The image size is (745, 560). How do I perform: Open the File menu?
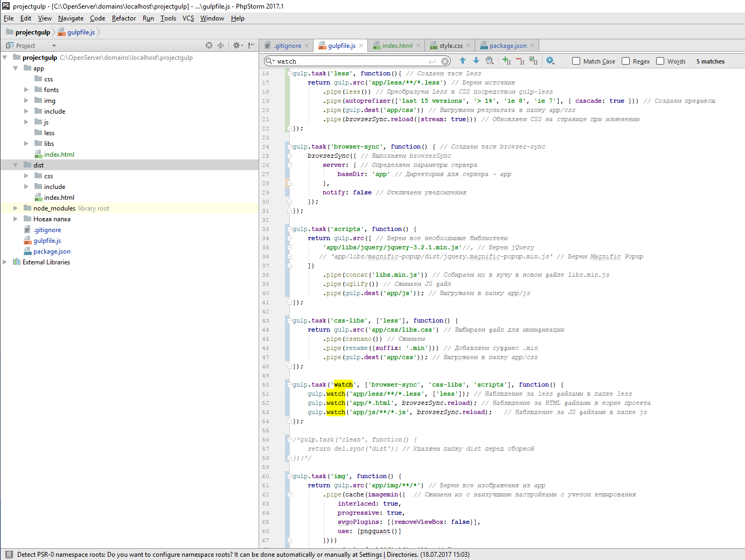pyautogui.click(x=9, y=18)
